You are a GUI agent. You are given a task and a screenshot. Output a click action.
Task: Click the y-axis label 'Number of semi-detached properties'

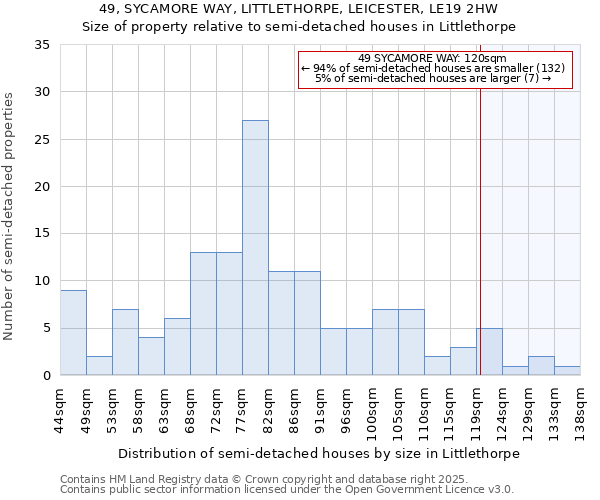coord(8,216)
